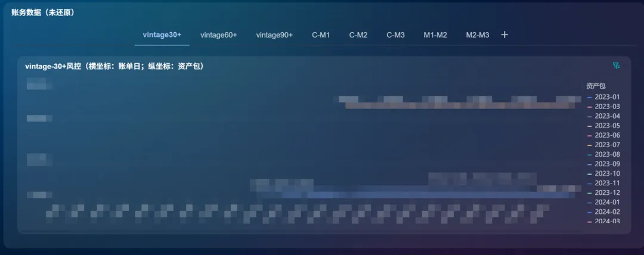Select the M1-M2 tab
This screenshot has width=644, height=255.
click(x=435, y=35)
